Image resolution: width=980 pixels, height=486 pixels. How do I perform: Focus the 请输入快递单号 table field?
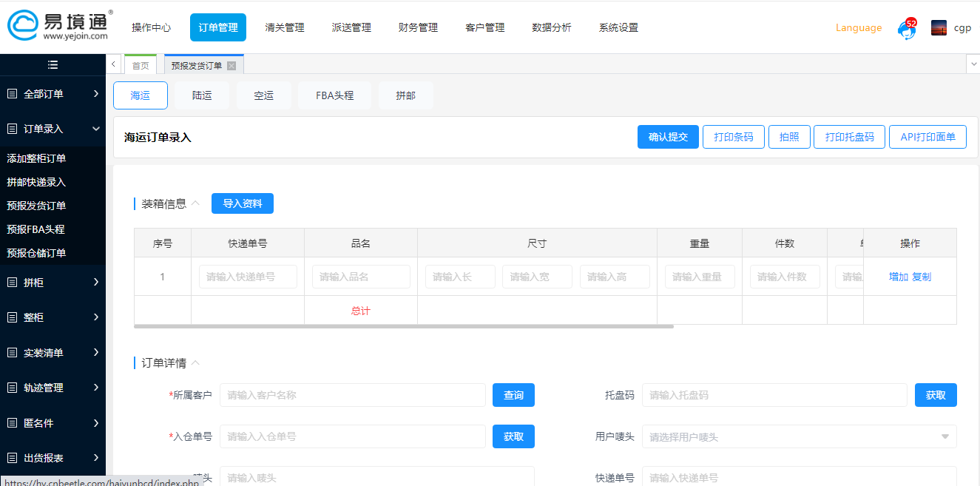click(x=248, y=277)
